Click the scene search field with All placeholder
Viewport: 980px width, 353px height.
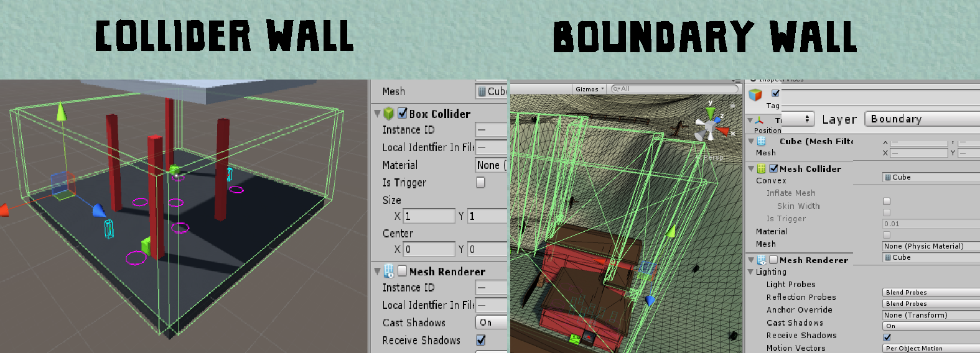coord(674,89)
